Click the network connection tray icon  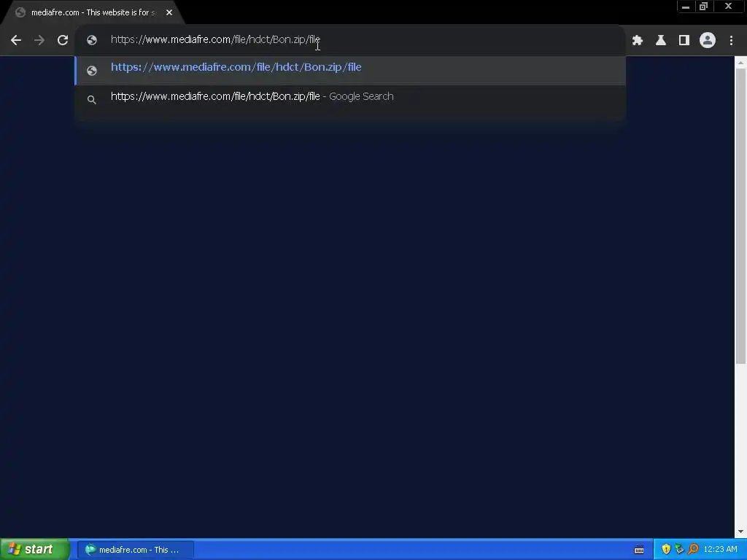[x=679, y=550]
